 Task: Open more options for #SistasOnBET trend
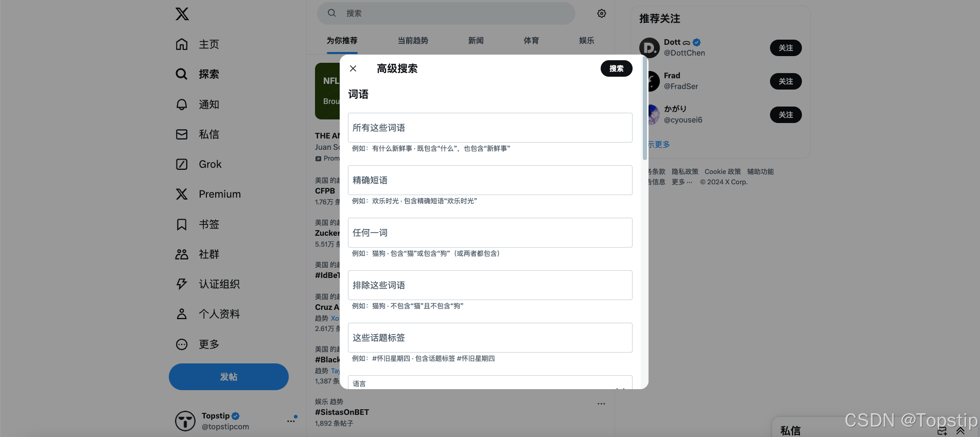(x=601, y=404)
